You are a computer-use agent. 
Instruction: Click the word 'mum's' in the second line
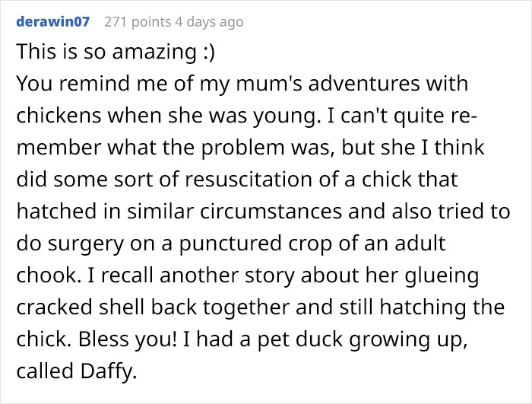coord(252,83)
